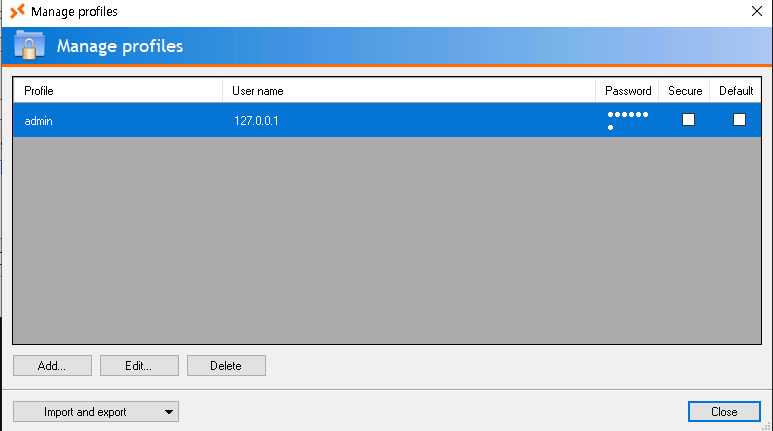Toggle Default checkbox for admin profile
The width and height of the screenshot is (773, 431).
coord(739,120)
